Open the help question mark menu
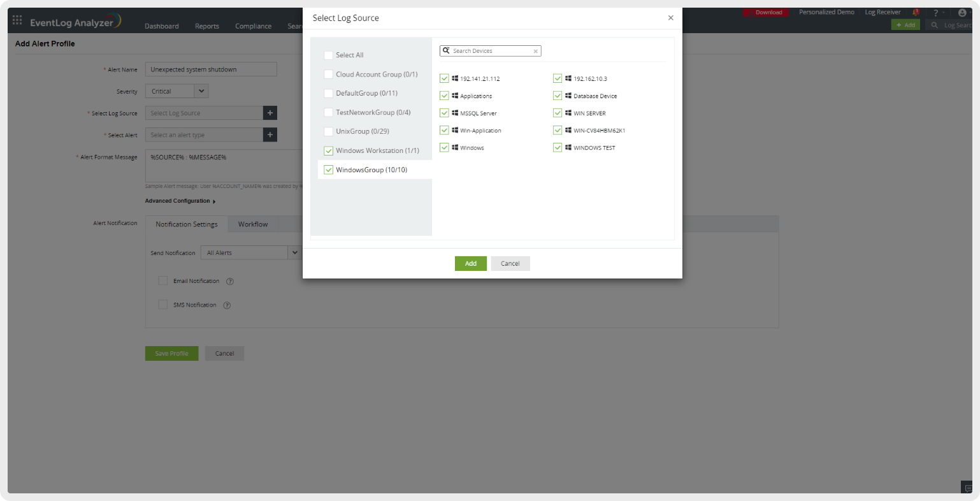Image resolution: width=980 pixels, height=501 pixels. [x=936, y=13]
